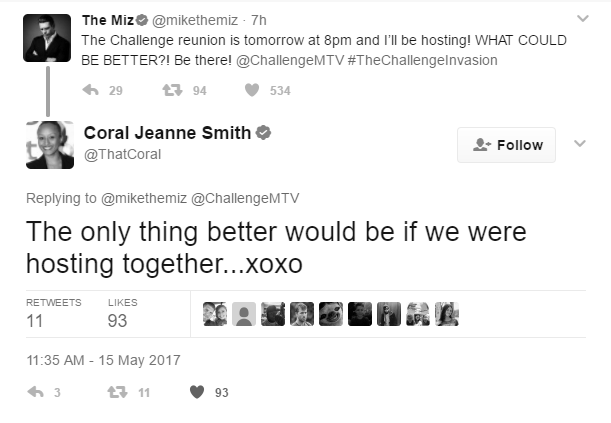Open the @ChallengeMTV mention in The Miz's tweet

pyautogui.click(x=290, y=60)
